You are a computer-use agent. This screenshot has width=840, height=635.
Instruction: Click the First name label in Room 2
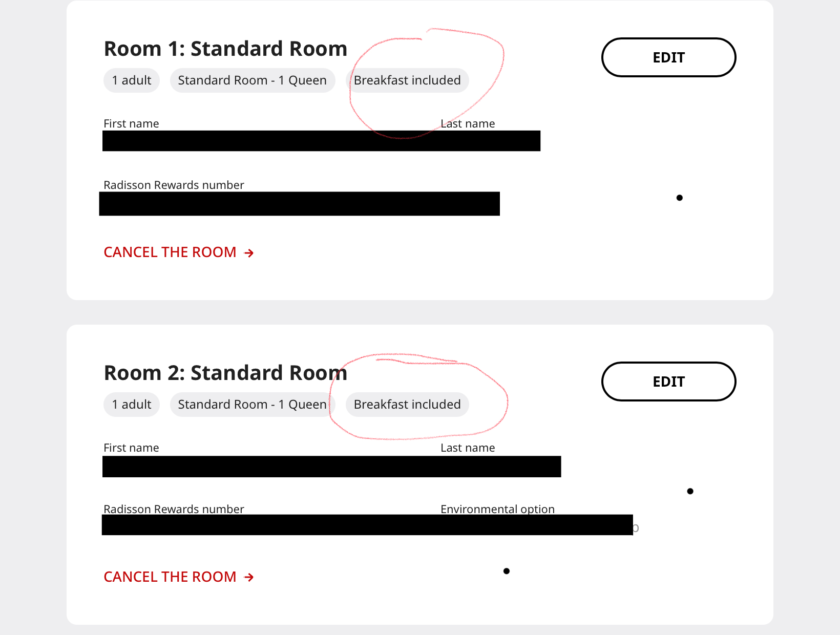tap(131, 448)
